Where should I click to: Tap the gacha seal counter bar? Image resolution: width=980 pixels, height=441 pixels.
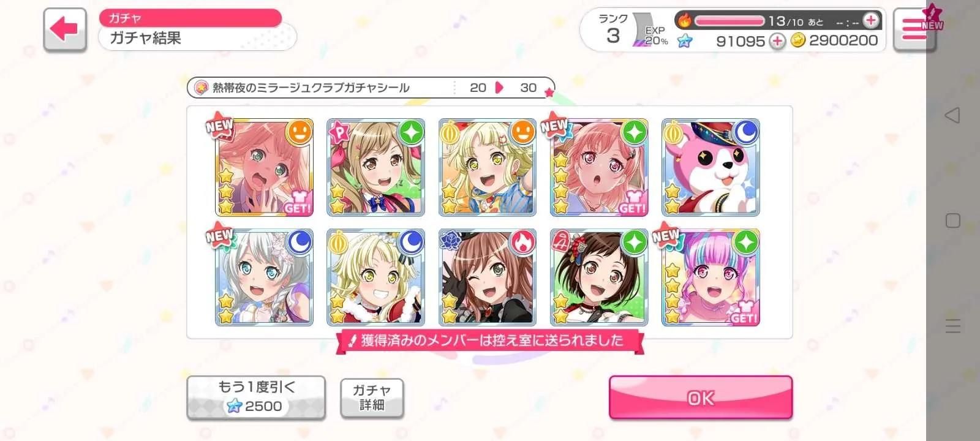371,88
